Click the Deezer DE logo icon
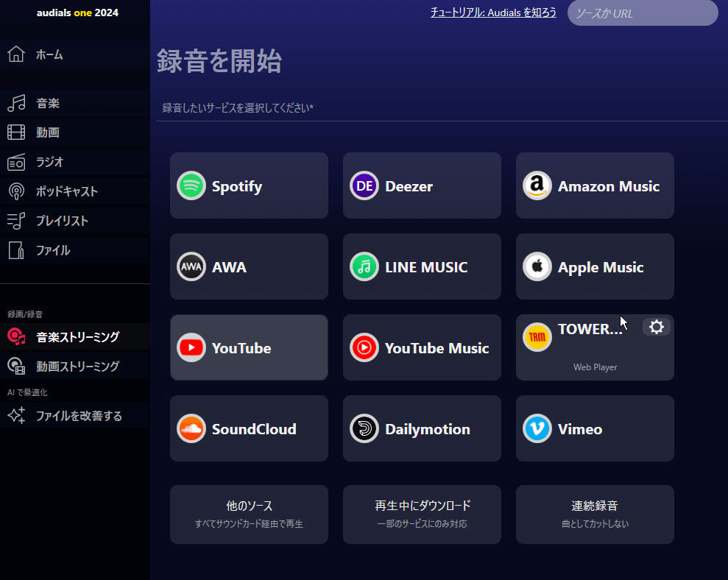 click(364, 185)
